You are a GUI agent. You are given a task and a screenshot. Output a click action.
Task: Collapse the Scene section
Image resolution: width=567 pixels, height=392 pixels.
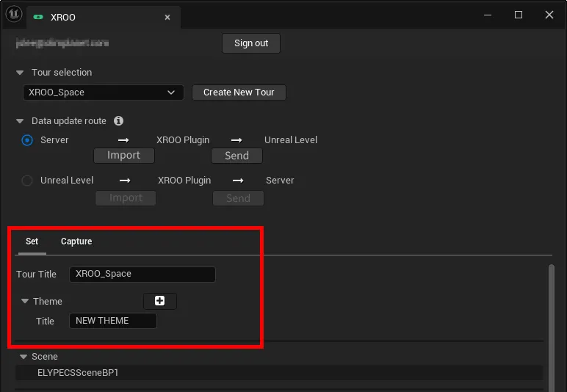[x=24, y=357]
